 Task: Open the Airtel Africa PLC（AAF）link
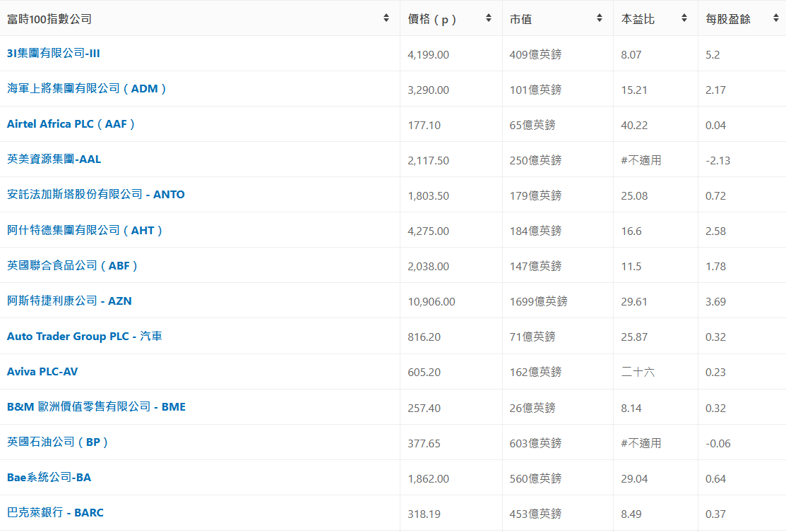[71, 123]
